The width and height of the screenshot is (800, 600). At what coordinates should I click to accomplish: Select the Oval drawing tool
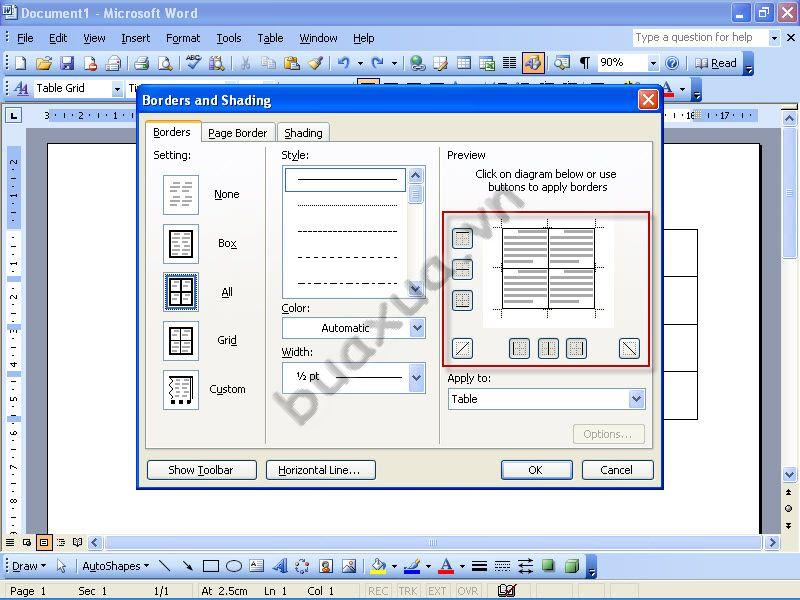tap(234, 566)
